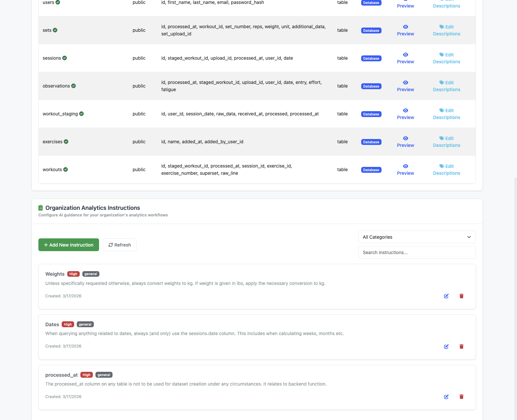This screenshot has height=420, width=517.
Task: Click the sessions table name
Action: (x=52, y=58)
